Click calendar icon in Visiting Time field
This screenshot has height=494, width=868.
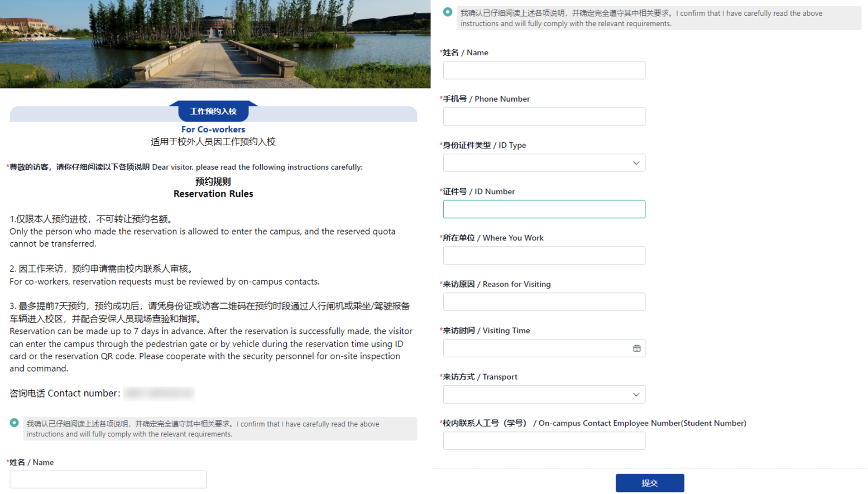coord(637,348)
